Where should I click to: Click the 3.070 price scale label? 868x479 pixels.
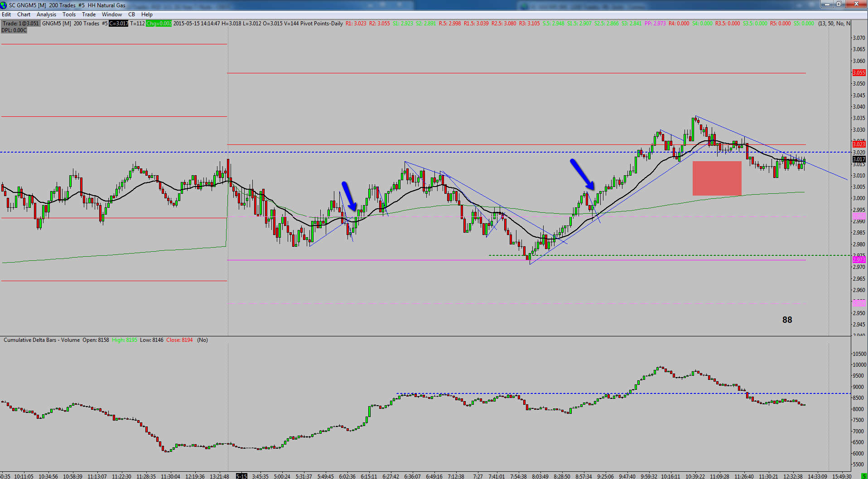pyautogui.click(x=859, y=38)
